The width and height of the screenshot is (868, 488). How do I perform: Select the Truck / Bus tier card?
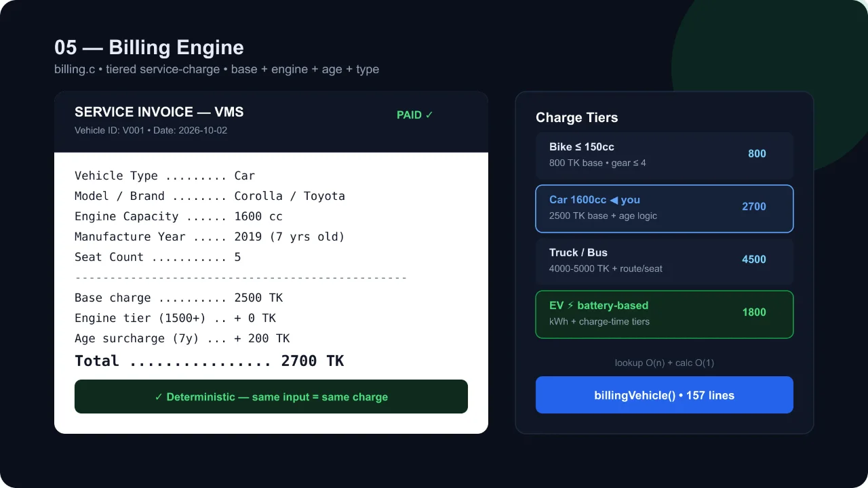[665, 260]
